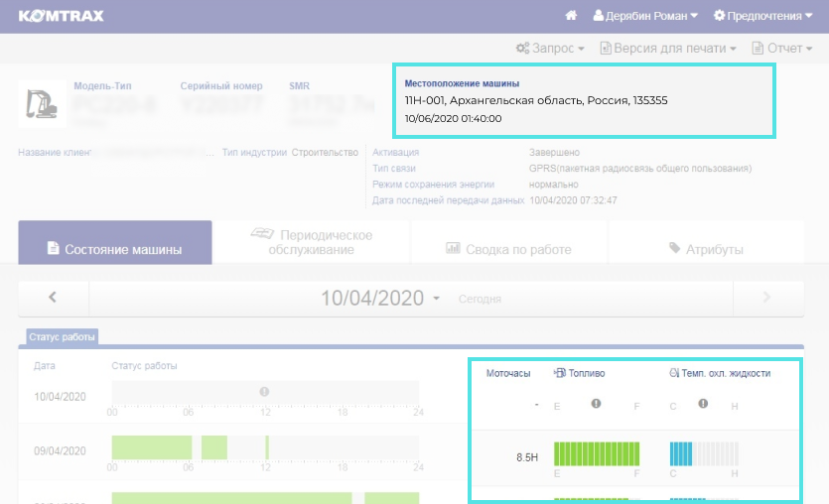The width and height of the screenshot is (829, 504).
Task: Open the Дерябин Роман user menu
Action: click(645, 16)
